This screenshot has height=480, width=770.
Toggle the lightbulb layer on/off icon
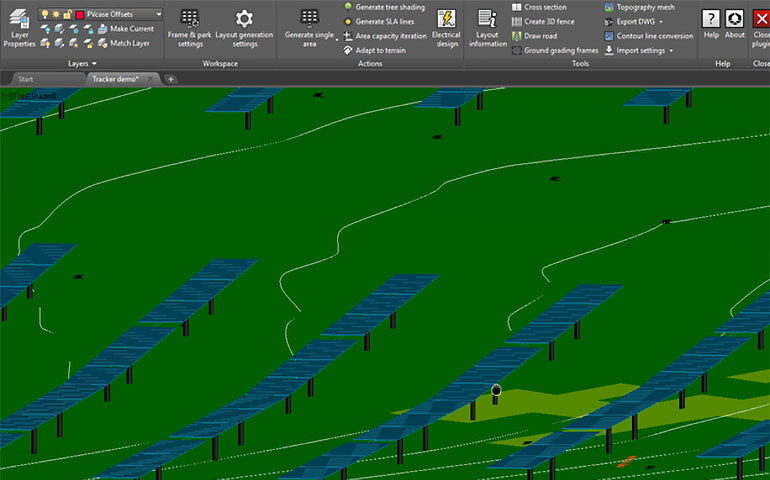point(45,14)
